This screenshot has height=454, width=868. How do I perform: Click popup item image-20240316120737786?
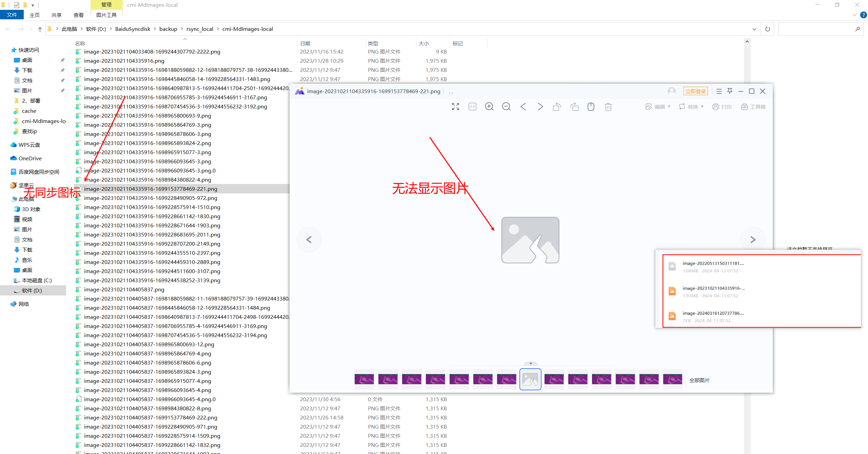(713, 313)
